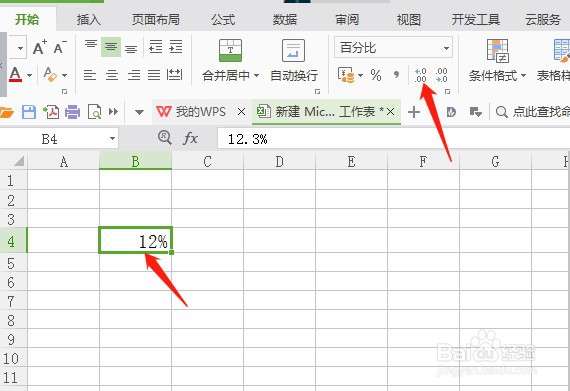Switch to the 开始 tab

[27, 20]
